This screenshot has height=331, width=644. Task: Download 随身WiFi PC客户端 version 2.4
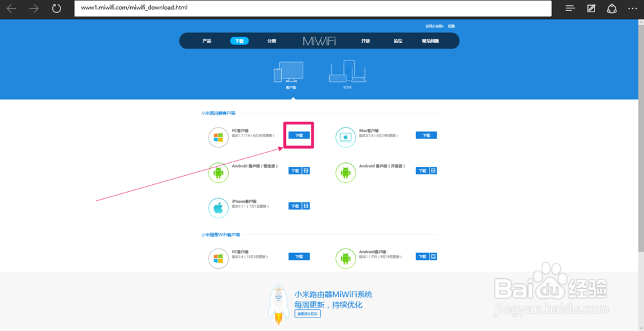tap(299, 256)
